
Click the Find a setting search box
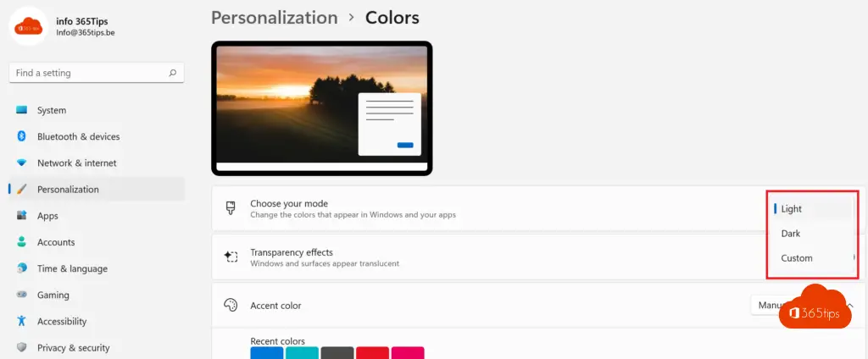(89, 73)
